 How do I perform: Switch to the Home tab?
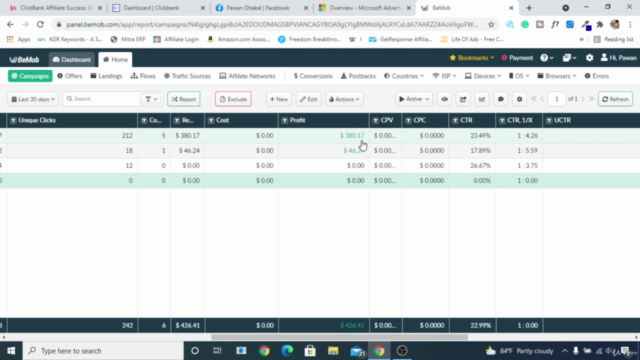pyautogui.click(x=116, y=60)
